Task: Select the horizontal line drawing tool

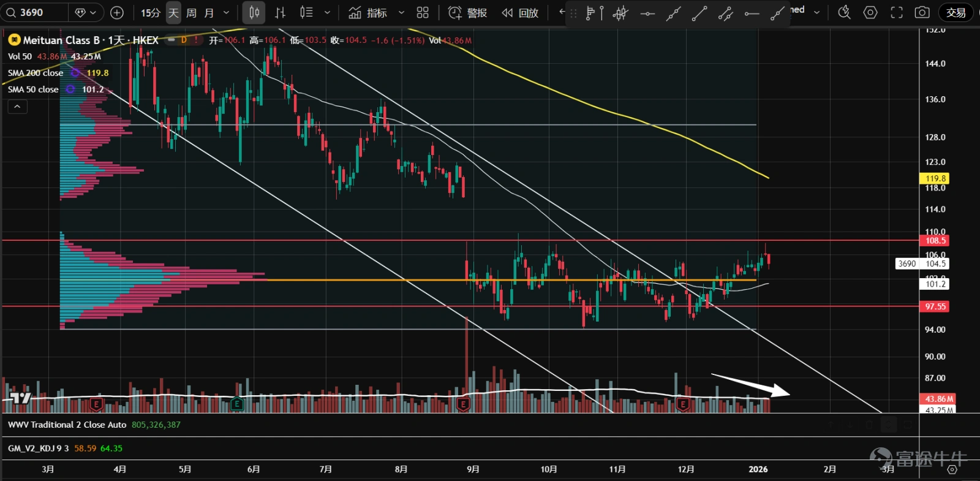Action: coord(647,13)
